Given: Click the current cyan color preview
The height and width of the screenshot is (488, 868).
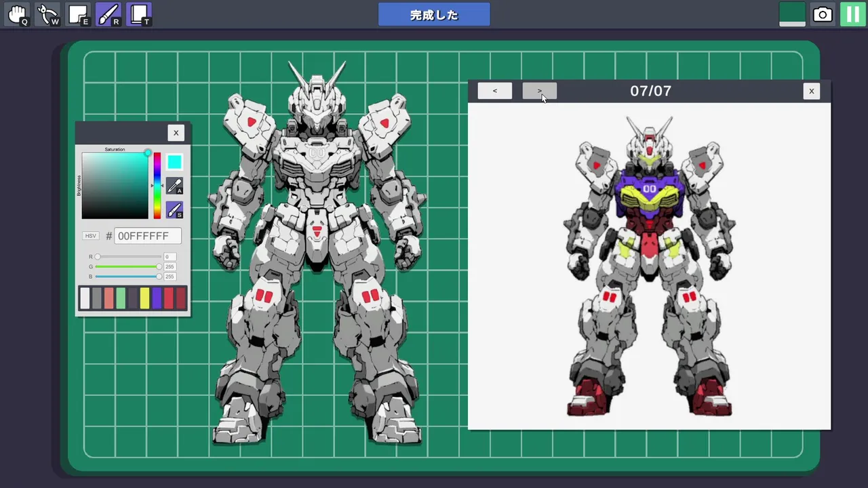Looking at the screenshot, I should pyautogui.click(x=174, y=162).
